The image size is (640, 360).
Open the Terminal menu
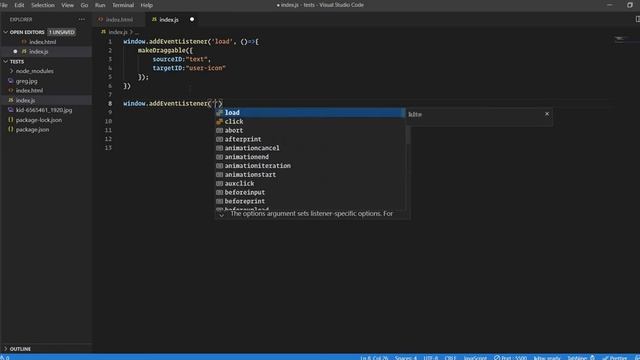click(x=123, y=5)
